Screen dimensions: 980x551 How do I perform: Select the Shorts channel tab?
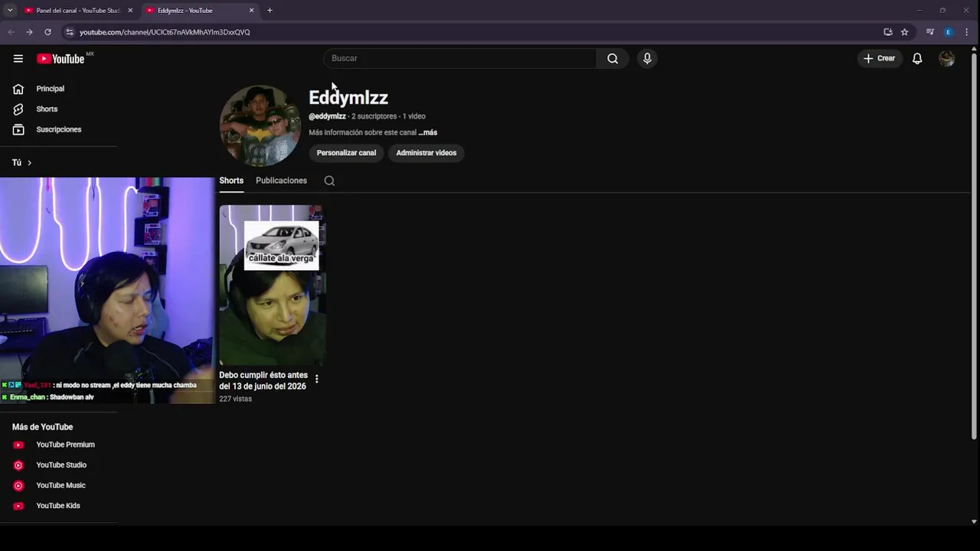tap(231, 181)
